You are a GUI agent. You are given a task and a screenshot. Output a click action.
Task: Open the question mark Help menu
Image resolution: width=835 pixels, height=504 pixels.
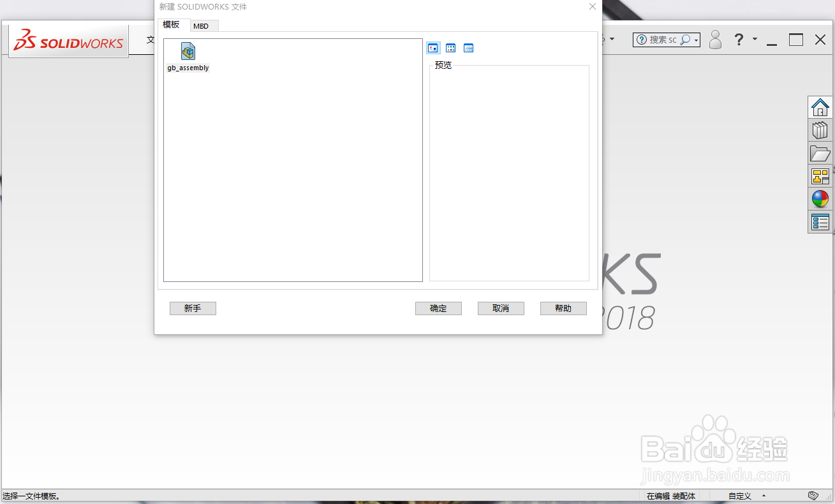pos(739,40)
